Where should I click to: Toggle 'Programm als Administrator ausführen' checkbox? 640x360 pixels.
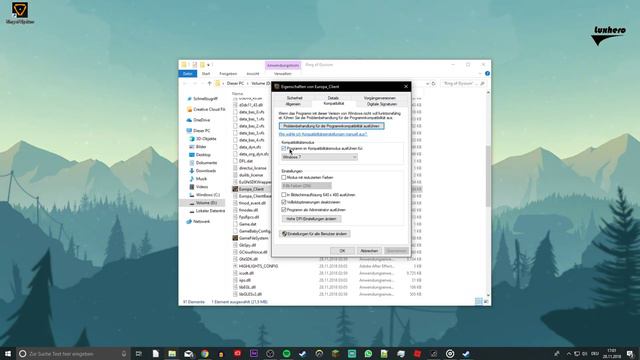pyautogui.click(x=284, y=209)
